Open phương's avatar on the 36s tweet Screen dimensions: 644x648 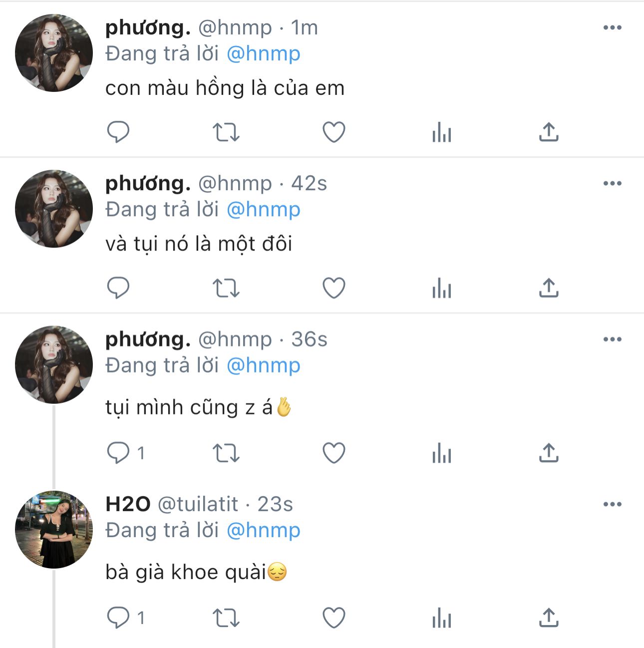[54, 365]
